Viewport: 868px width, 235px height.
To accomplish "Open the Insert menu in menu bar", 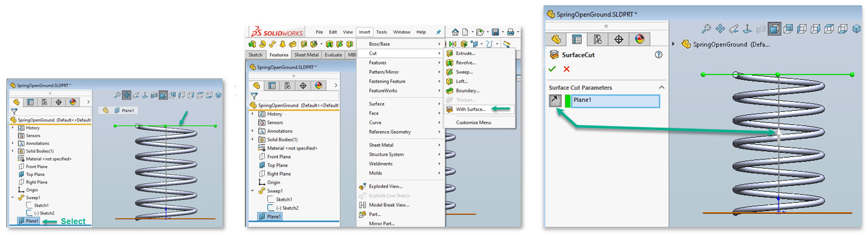I will click(x=364, y=32).
